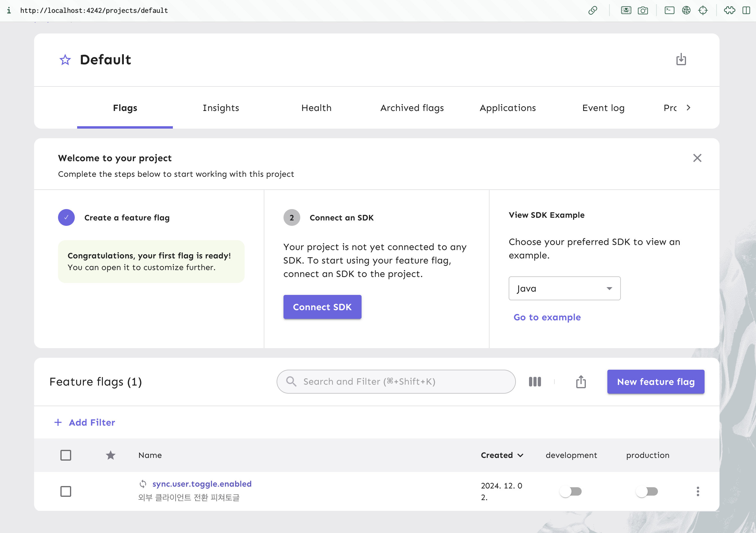
Task: Click the Connect SDK button
Action: click(322, 307)
